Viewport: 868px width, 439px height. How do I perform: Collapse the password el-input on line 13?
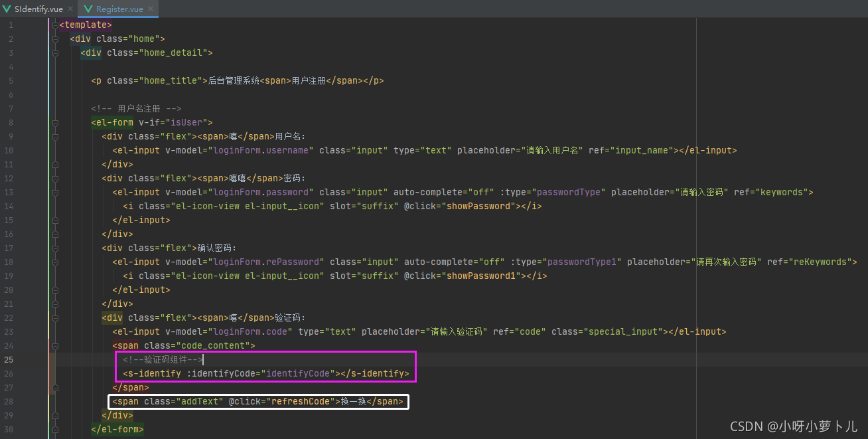(x=55, y=193)
